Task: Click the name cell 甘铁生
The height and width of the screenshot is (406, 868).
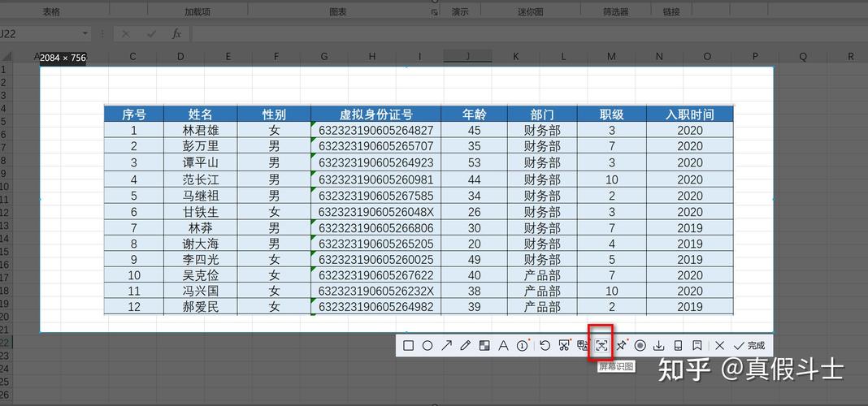Action: point(201,212)
